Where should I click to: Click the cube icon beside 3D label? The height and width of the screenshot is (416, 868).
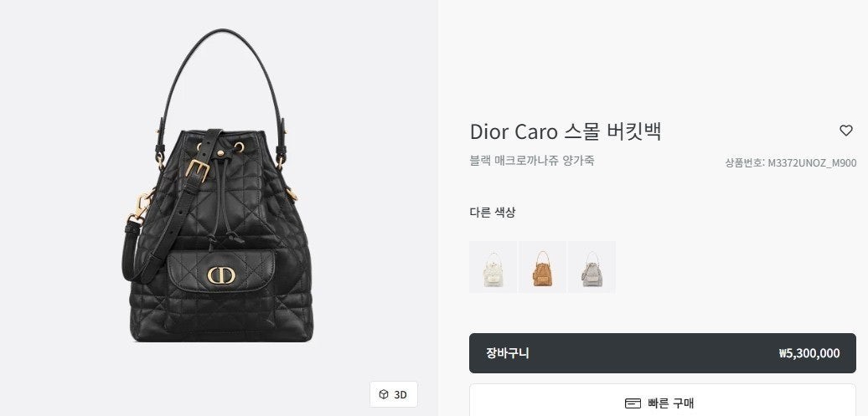coord(384,394)
